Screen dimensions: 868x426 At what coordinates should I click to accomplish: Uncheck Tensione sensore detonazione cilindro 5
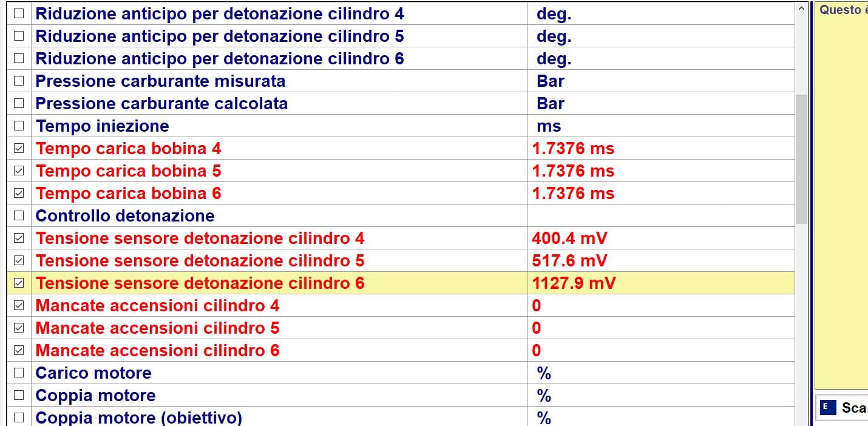pyautogui.click(x=19, y=260)
